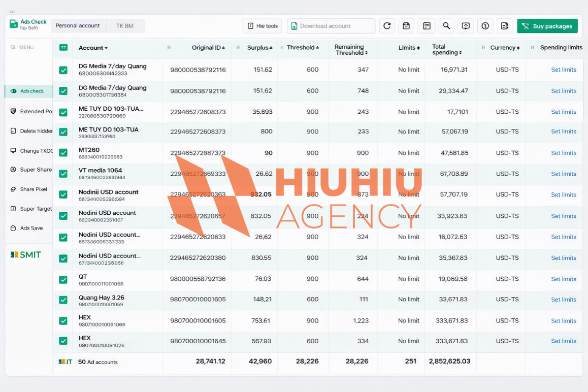Screen dimensions: 588x392
Task: Uncheck the QT row checkbox
Action: click(x=63, y=280)
